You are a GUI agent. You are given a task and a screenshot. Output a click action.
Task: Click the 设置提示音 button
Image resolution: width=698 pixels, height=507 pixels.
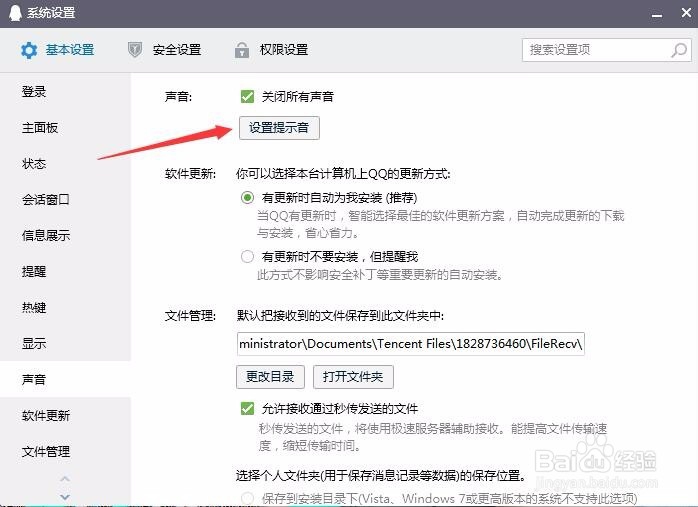[x=279, y=128]
